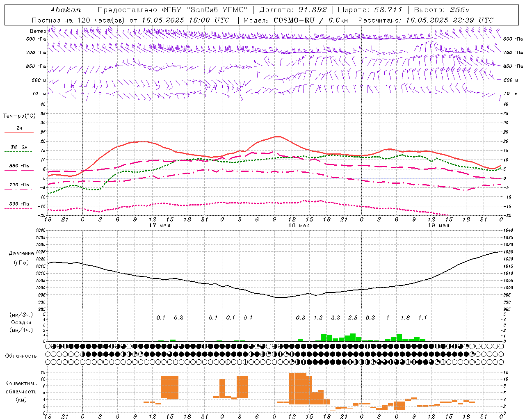The image size is (525, 420).
Task: Click the 1.2 precipitation value
Action: (x=318, y=317)
